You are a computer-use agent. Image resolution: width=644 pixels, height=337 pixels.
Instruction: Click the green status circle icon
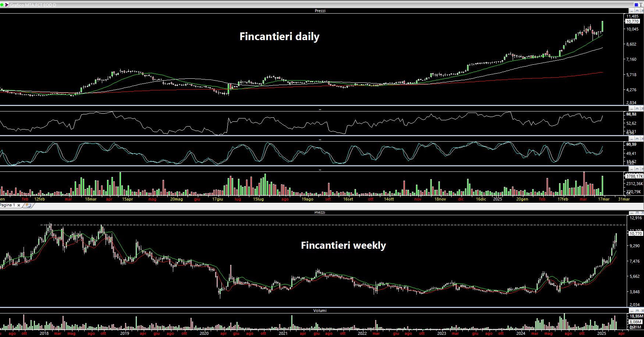(x=2, y=5)
